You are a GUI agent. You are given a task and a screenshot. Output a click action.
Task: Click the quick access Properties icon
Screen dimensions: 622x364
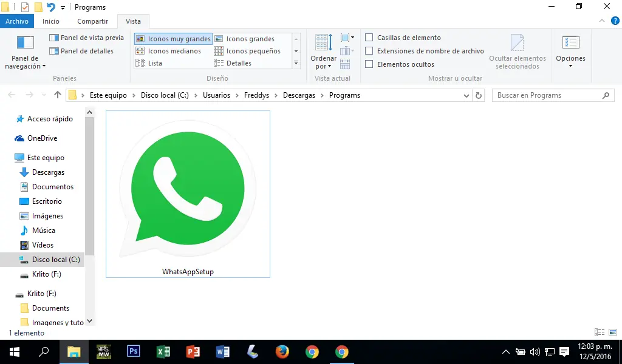[25, 7]
